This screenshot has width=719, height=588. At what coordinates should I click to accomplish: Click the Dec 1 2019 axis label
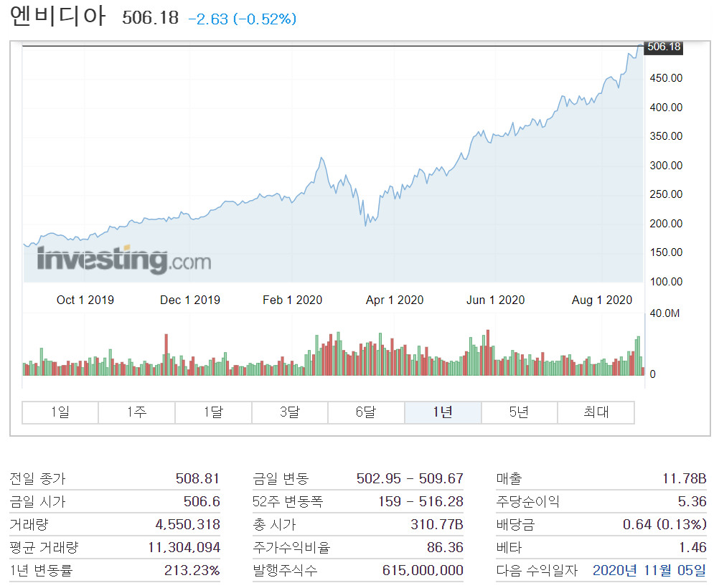coord(190,300)
